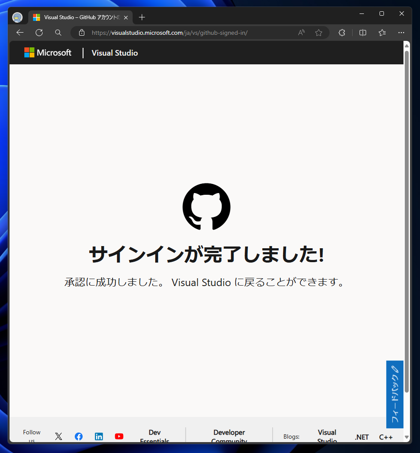The image size is (420, 453).
Task: Open the blue feedback side button
Action: (x=395, y=394)
